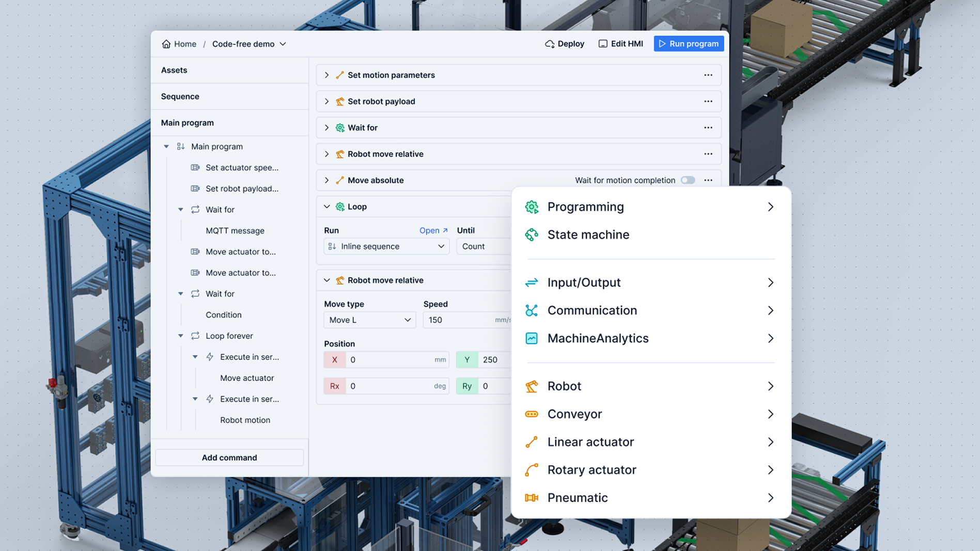Viewport: 980px width, 551px height.
Task: Click the Run program button
Action: coord(689,43)
